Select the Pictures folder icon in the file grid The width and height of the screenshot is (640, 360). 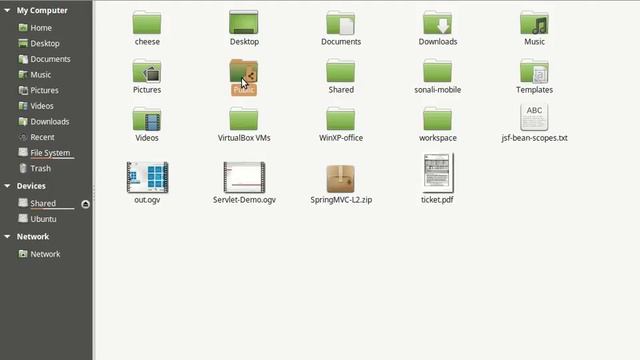(147, 71)
